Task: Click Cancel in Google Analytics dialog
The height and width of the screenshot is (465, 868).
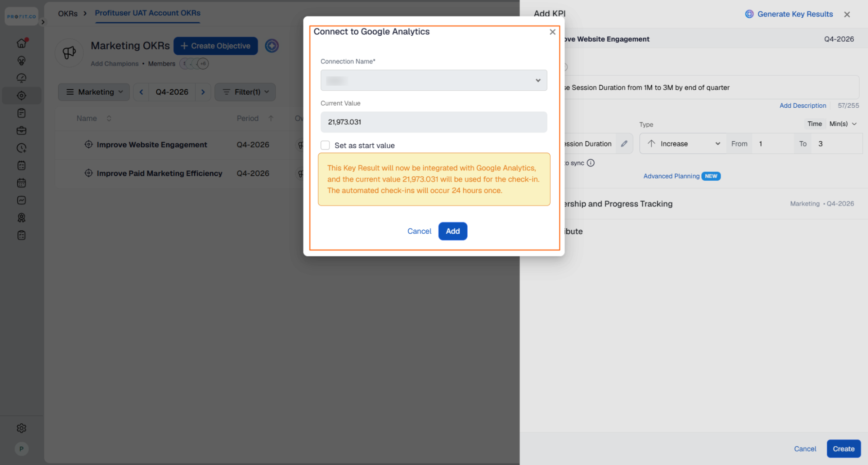Action: (419, 231)
